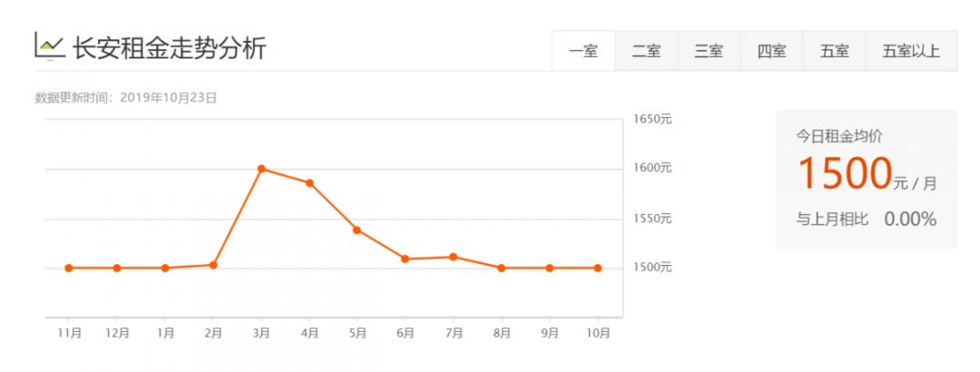Select the 一室 tab
This screenshot has height=372, width=980.
[583, 51]
